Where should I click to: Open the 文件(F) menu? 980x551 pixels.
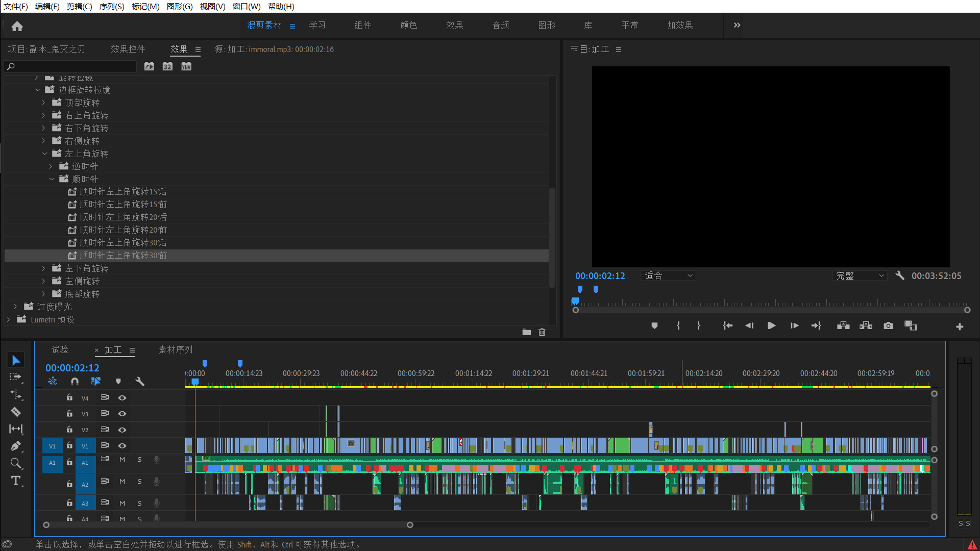[16, 6]
